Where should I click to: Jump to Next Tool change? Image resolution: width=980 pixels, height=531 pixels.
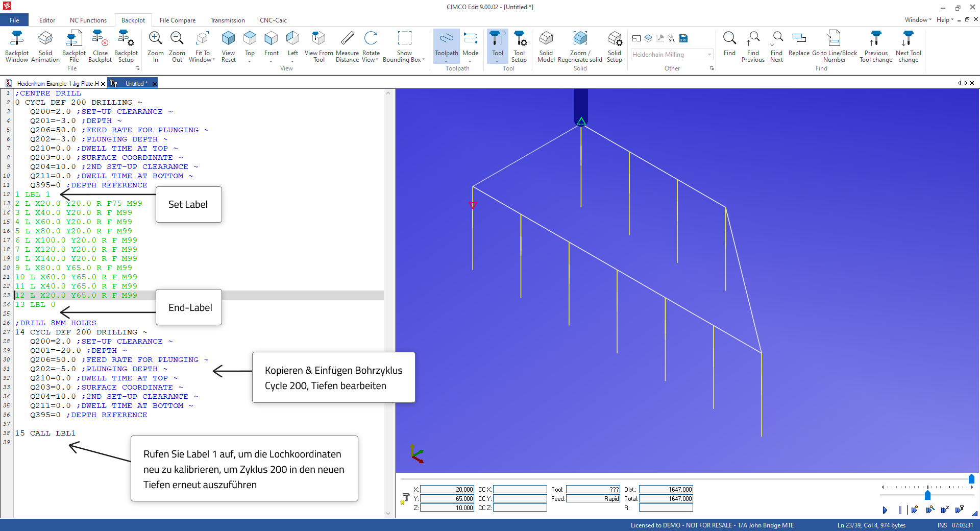coord(909,46)
